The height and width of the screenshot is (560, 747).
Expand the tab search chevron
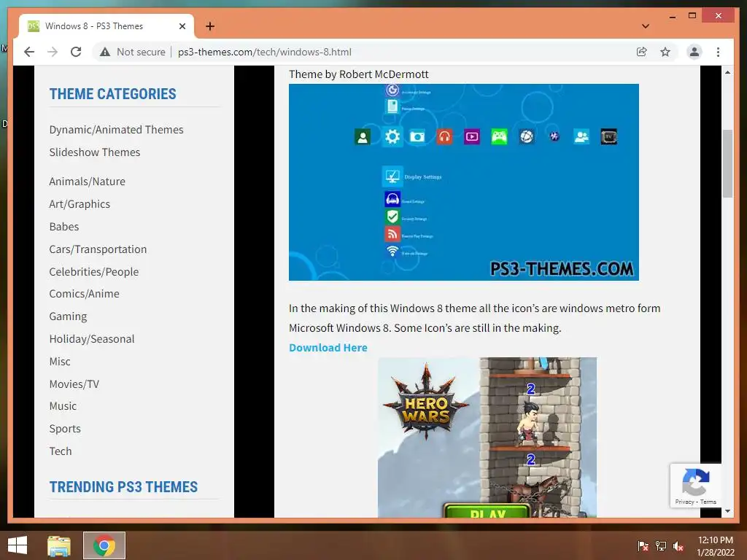tap(646, 26)
